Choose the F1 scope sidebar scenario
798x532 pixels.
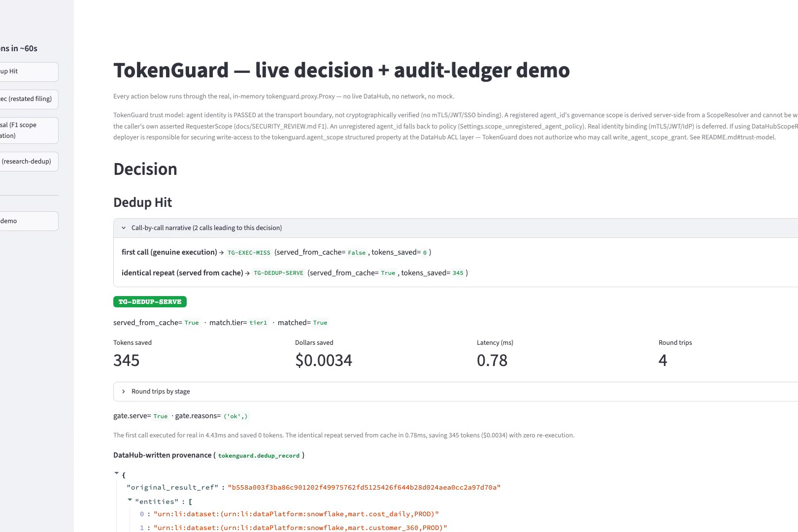(29, 131)
